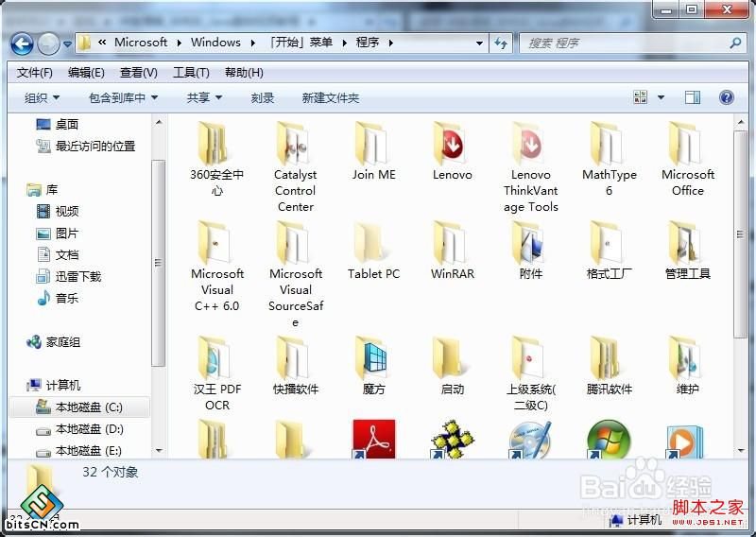
Task: Open the Catalyst Control Center folder
Action: click(295, 166)
